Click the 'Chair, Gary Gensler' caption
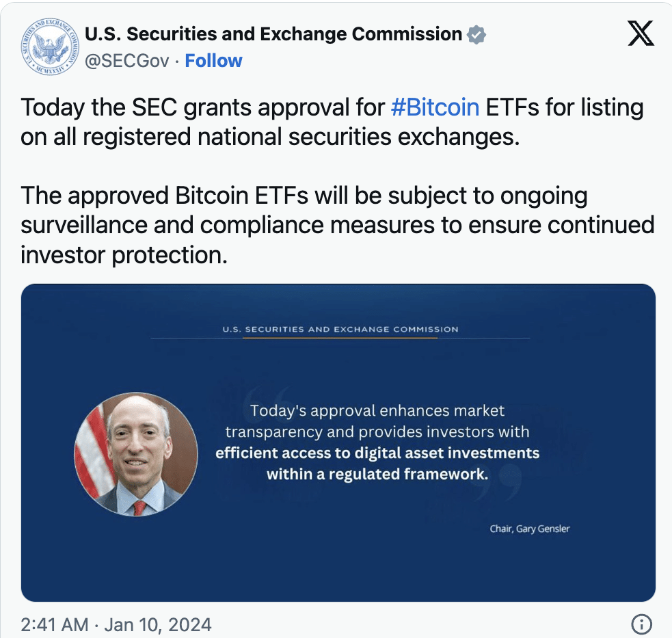 [x=530, y=529]
